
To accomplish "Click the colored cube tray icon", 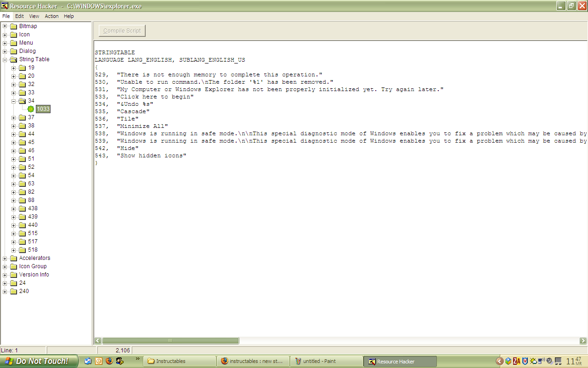I will (509, 361).
